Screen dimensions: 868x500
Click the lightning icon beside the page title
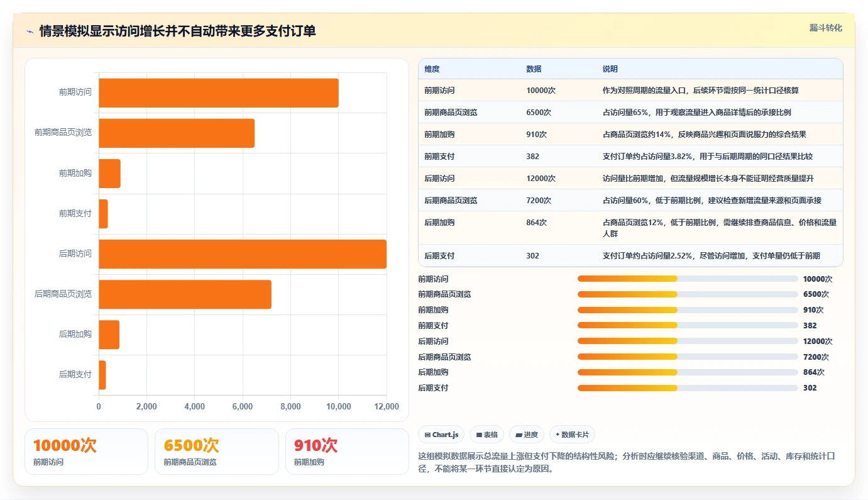coord(30,31)
